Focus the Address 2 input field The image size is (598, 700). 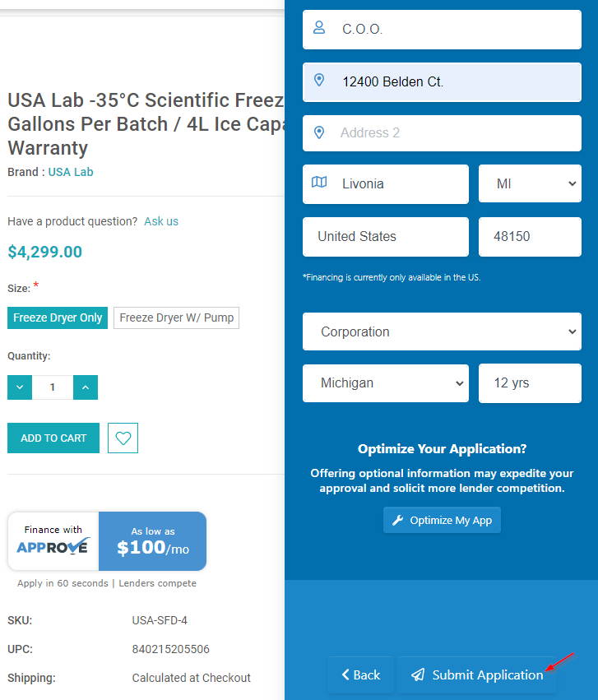[442, 133]
